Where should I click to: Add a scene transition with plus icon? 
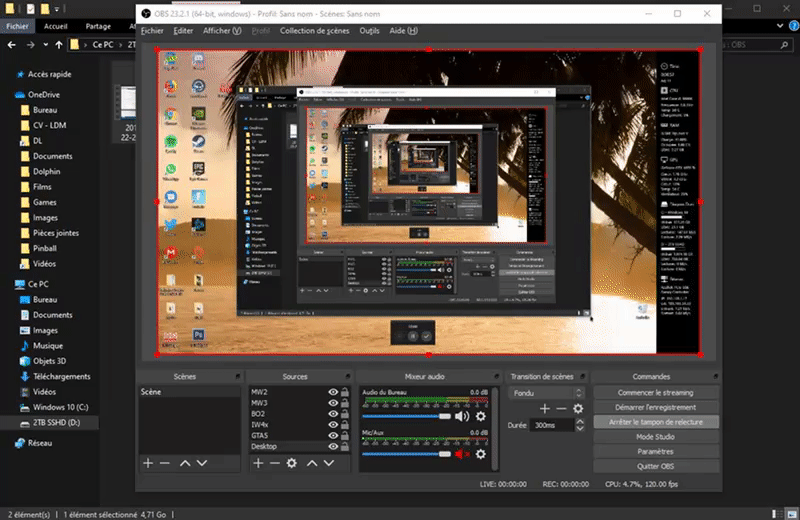click(x=544, y=409)
